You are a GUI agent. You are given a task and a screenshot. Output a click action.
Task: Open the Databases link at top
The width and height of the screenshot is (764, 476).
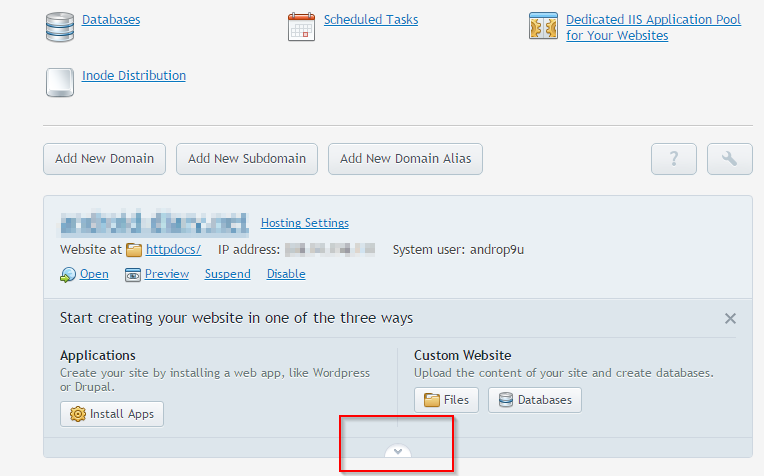pos(111,19)
